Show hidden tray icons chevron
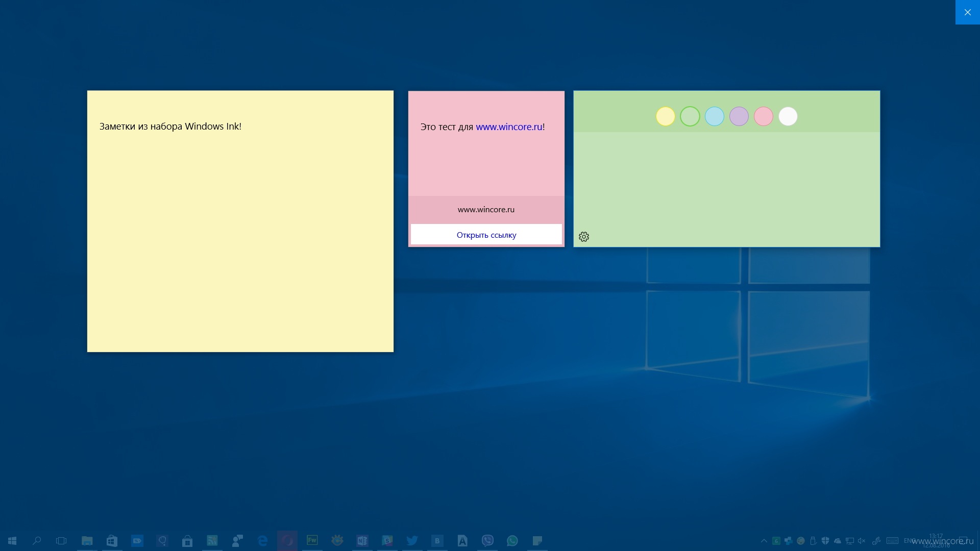The width and height of the screenshot is (980, 551). 764,541
